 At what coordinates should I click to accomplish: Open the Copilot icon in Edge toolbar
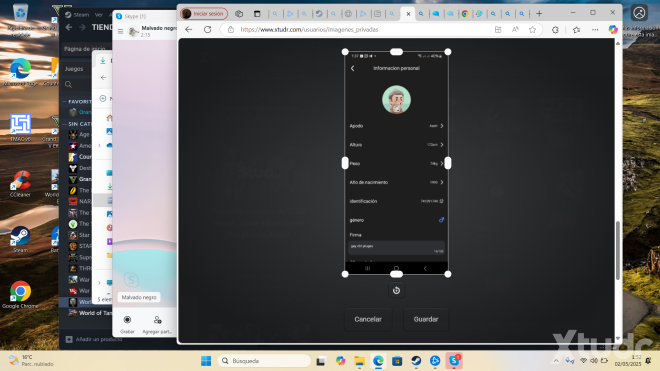[x=613, y=29]
